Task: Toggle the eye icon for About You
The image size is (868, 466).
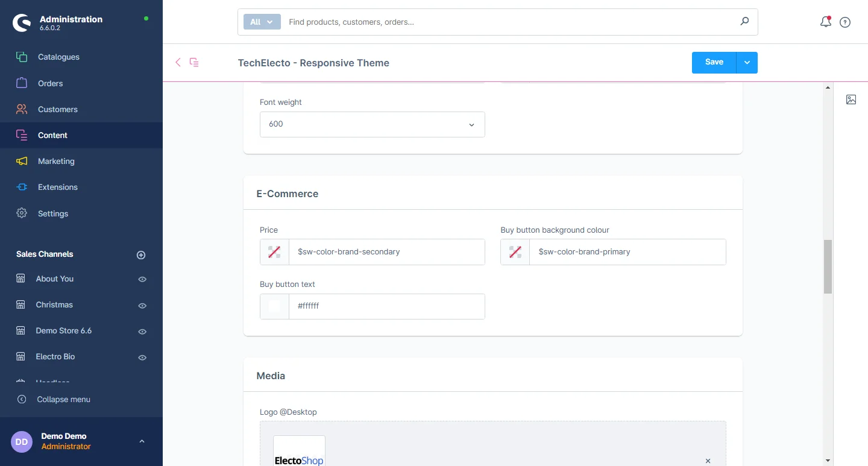Action: [142, 280]
